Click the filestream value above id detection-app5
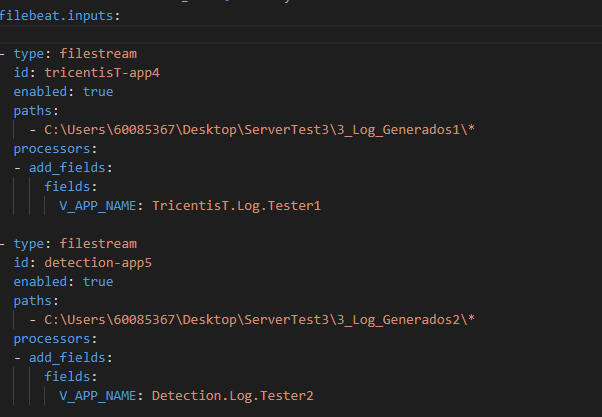Image resolution: width=602 pixels, height=417 pixels. click(98, 243)
